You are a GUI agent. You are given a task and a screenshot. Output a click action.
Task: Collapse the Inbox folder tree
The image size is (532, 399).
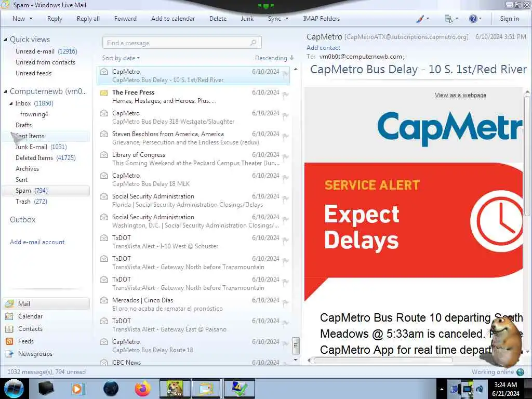click(11, 103)
